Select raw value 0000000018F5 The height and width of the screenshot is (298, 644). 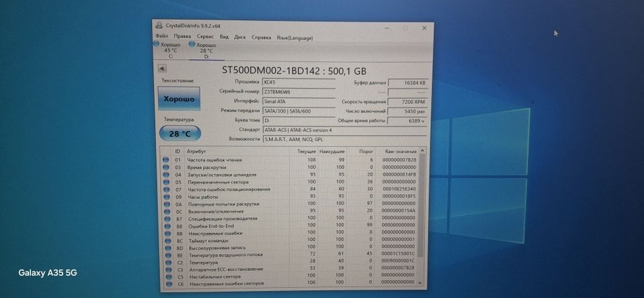pyautogui.click(x=399, y=197)
